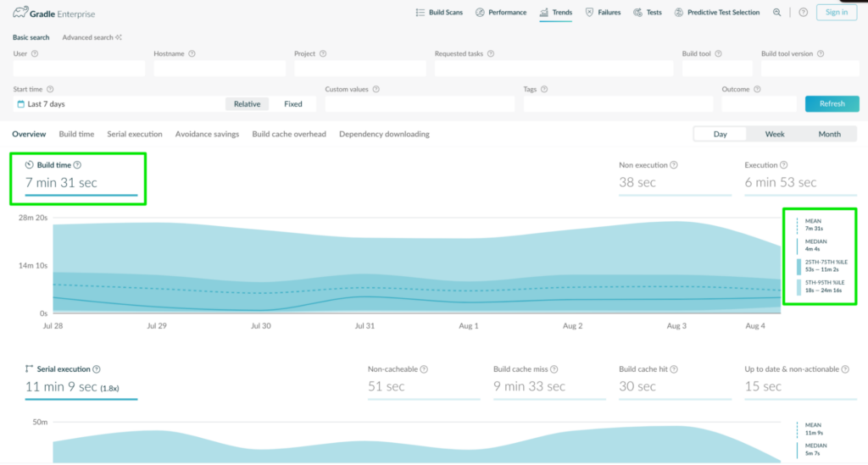Viewport: 868px width, 465px height.
Task: Switch start time to Fixed
Action: pos(292,104)
